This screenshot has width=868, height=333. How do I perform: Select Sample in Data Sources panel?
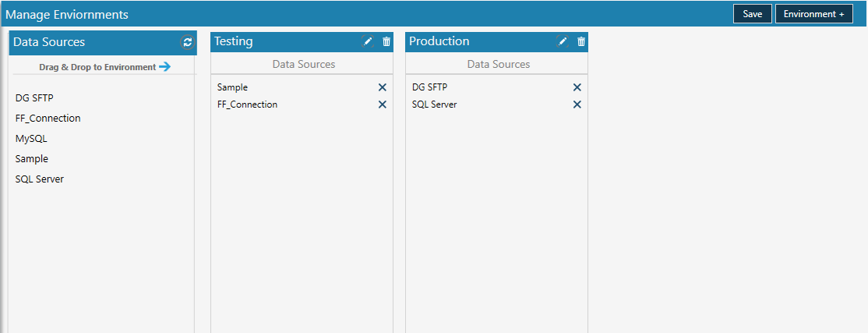click(32, 158)
